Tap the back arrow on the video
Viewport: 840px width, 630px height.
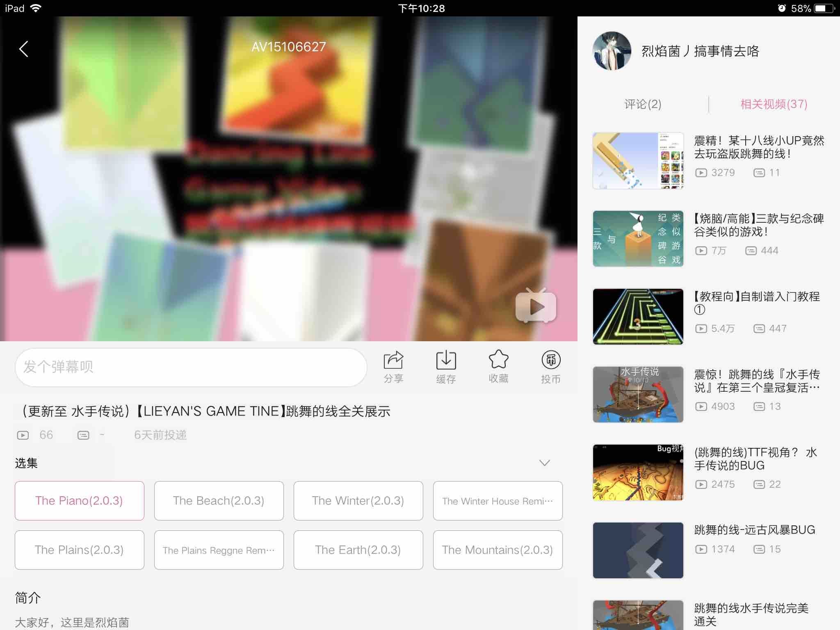(x=24, y=49)
